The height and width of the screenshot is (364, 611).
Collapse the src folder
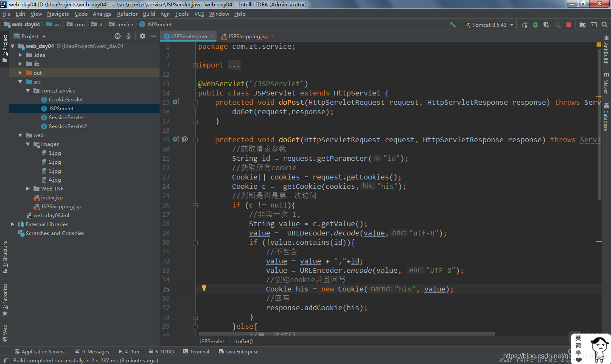tap(20, 81)
